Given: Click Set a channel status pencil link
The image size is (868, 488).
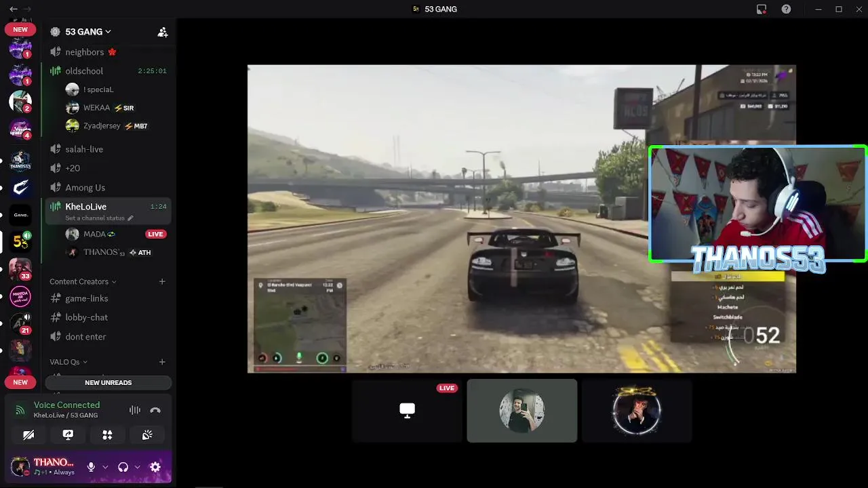Looking at the screenshot, I should 99,218.
